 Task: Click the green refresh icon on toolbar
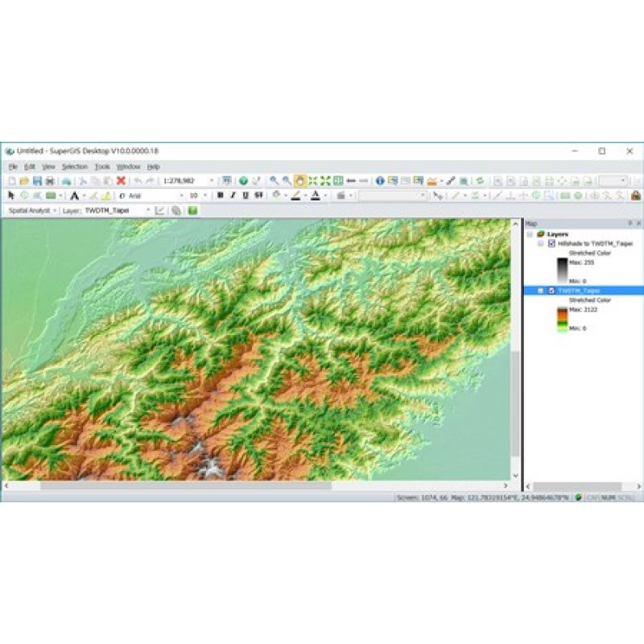pos(480,180)
